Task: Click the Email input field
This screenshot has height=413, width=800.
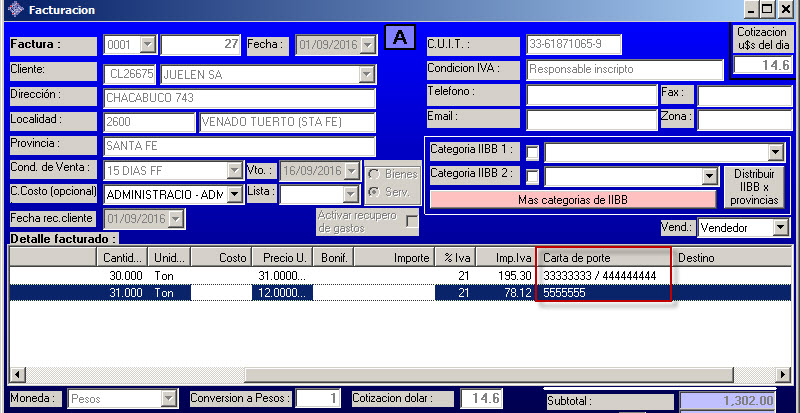Action: pyautogui.click(x=592, y=119)
